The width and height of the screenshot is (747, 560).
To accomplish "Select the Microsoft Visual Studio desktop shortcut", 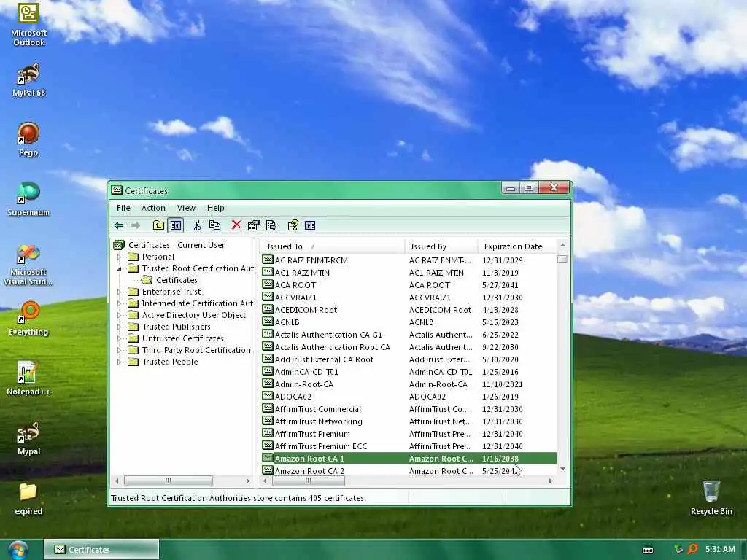I will (x=28, y=265).
